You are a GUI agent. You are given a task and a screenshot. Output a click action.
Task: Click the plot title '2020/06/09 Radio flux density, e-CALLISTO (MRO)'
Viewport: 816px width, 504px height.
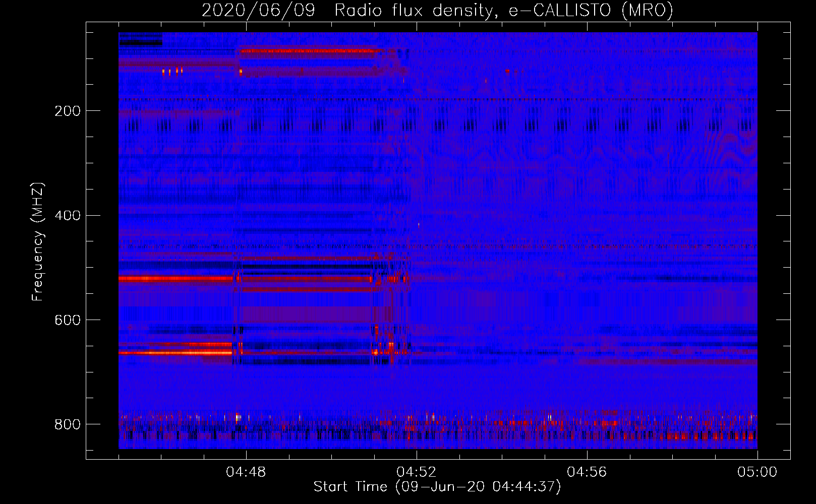tap(437, 11)
